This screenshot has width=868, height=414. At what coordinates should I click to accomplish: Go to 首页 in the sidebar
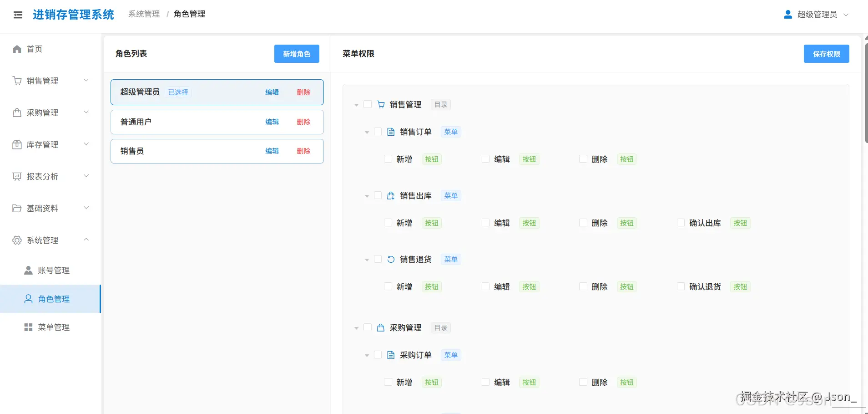point(50,49)
